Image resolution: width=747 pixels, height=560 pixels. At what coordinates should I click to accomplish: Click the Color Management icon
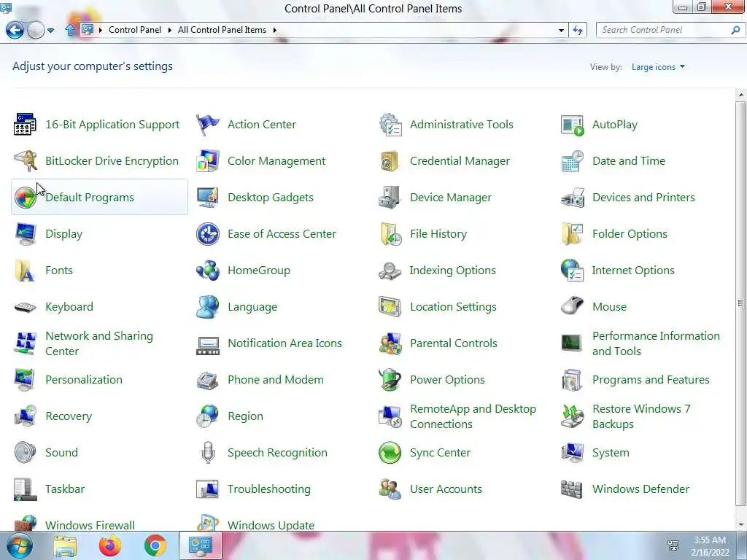tap(208, 161)
